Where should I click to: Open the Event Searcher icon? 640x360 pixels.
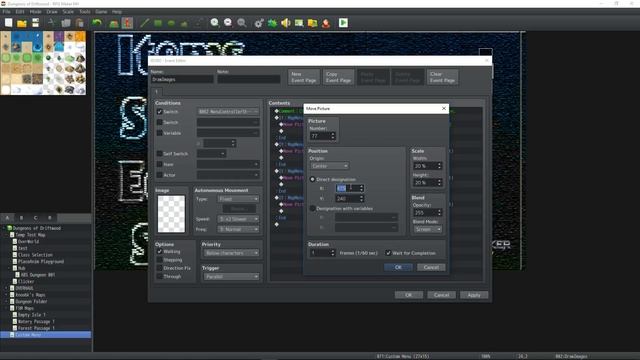[299, 23]
